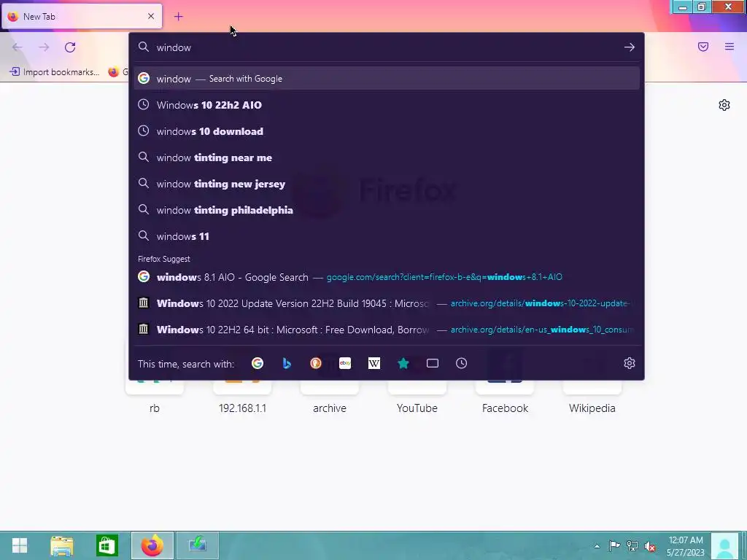Viewport: 747px width, 560px height.
Task: Open the network tray icon
Action: click(x=632, y=546)
